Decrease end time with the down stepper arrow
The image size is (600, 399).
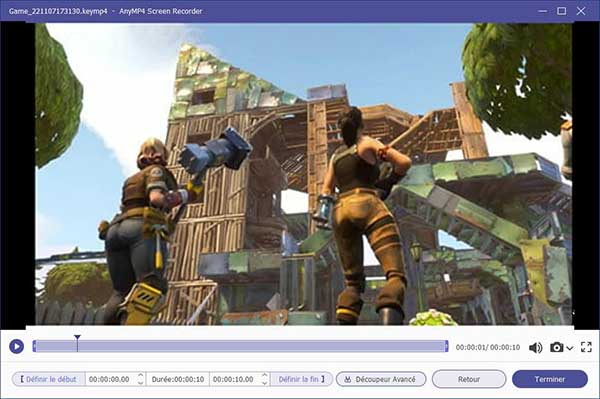click(264, 383)
